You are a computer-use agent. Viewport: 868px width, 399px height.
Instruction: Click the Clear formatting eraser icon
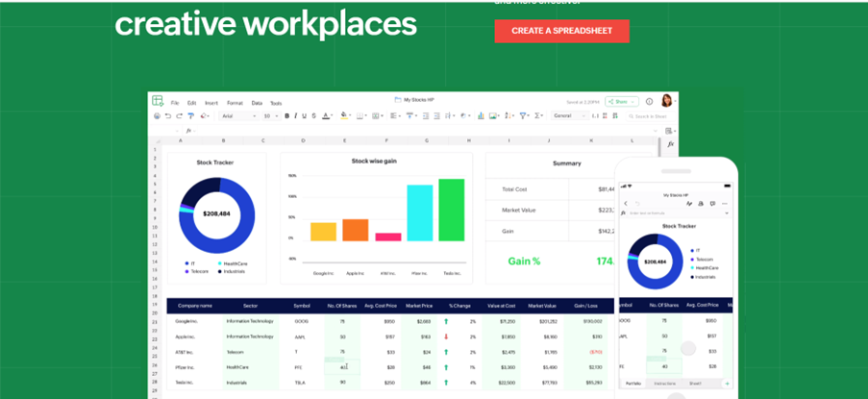(x=205, y=115)
